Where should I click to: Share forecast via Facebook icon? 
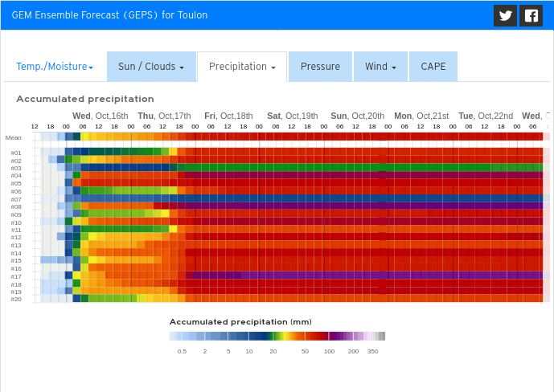coord(531,15)
